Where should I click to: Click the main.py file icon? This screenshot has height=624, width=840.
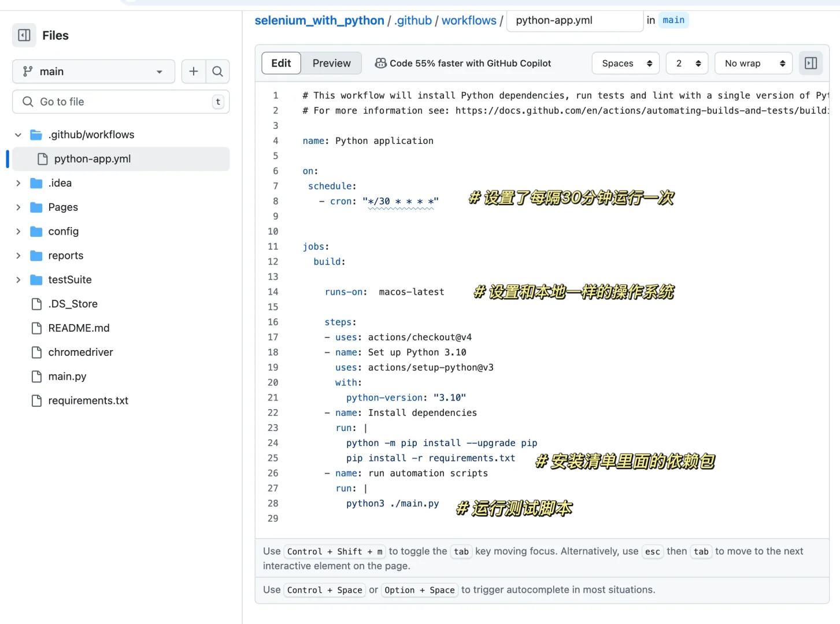click(x=36, y=377)
